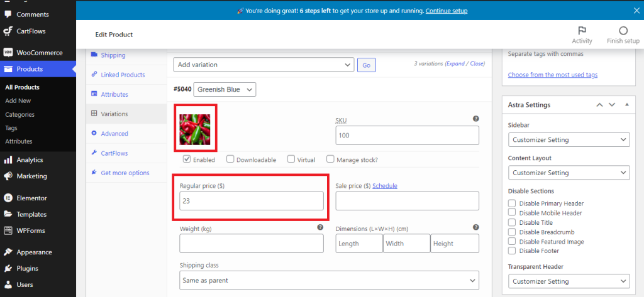
Task: Click Choose from the most used tags
Action: click(552, 75)
